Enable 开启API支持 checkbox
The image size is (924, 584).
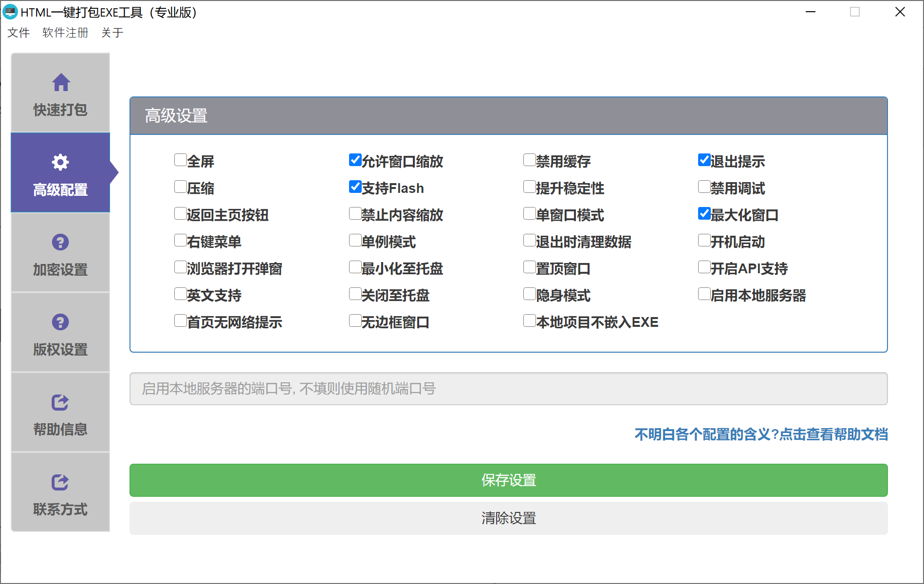pos(704,267)
